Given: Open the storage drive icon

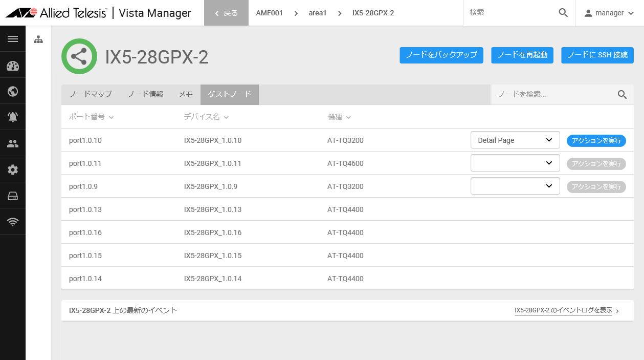Looking at the screenshot, I should (13, 196).
